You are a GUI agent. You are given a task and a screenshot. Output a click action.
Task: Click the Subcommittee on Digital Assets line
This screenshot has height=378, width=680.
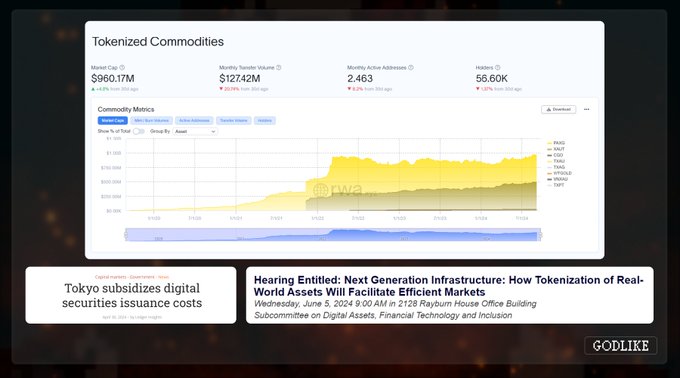click(x=383, y=315)
